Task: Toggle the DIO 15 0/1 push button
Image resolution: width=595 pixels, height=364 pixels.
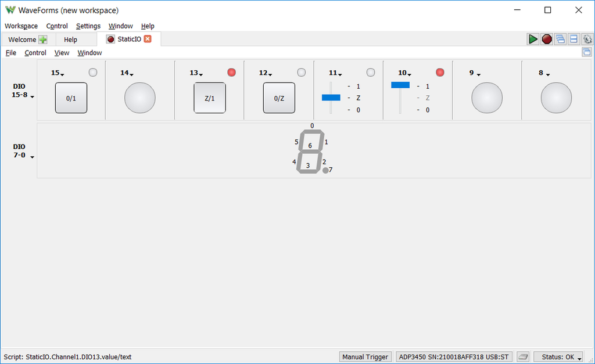Action: click(71, 98)
